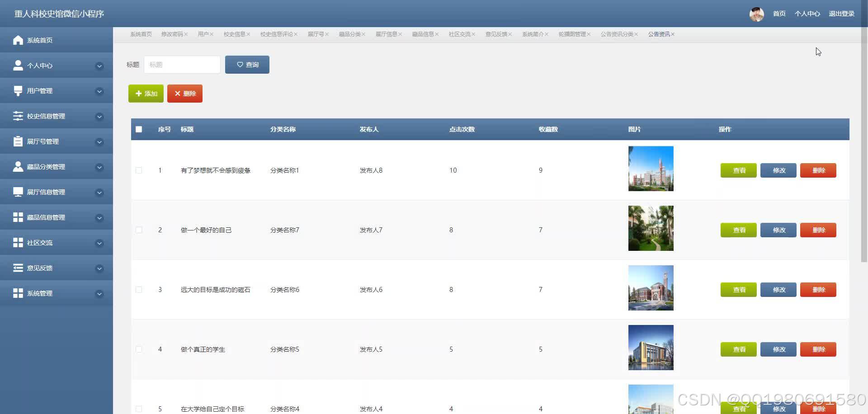
Task: Check the row 5 在大学给自己定个目标 checkbox
Action: (x=139, y=409)
